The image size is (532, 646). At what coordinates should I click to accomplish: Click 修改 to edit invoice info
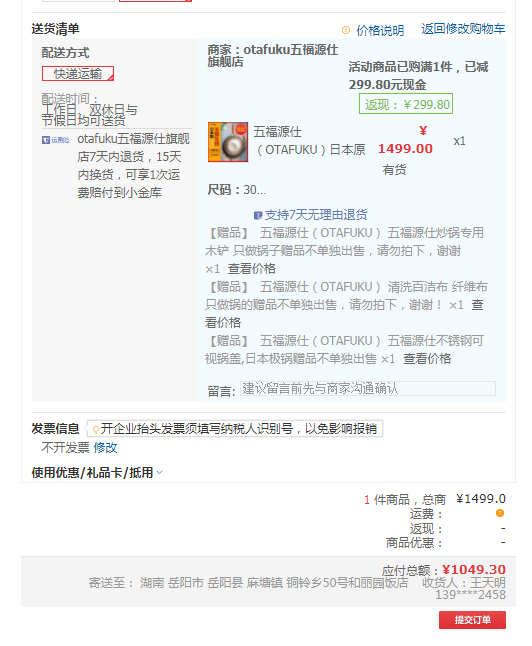point(105,447)
